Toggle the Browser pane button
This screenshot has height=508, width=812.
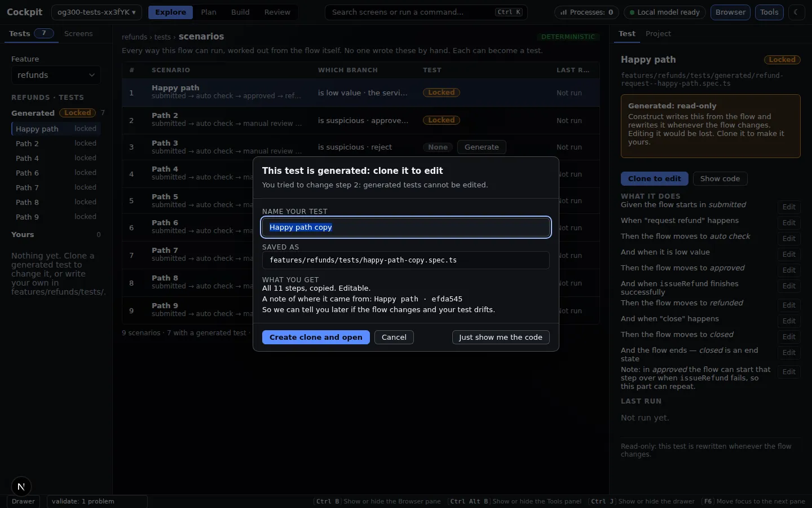point(731,12)
